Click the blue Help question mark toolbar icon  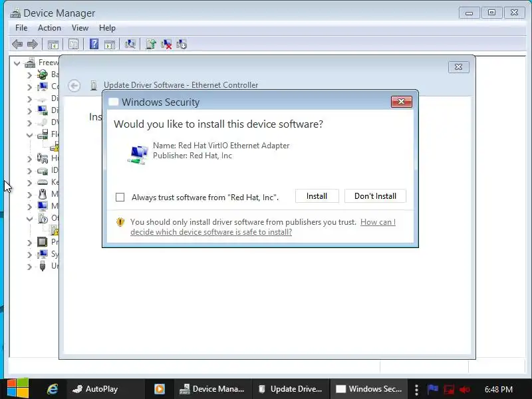94,44
